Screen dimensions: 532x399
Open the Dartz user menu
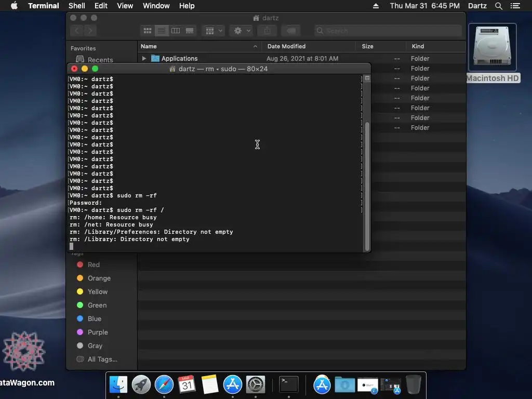point(477,6)
